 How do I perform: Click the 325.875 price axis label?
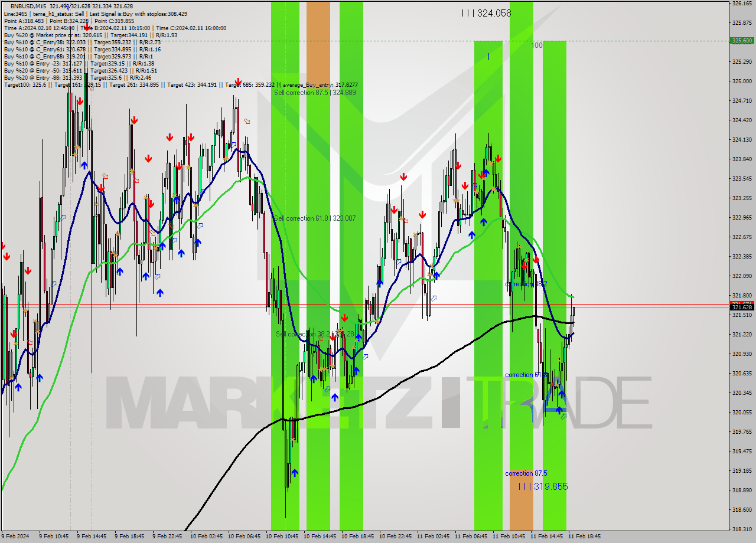point(742,23)
